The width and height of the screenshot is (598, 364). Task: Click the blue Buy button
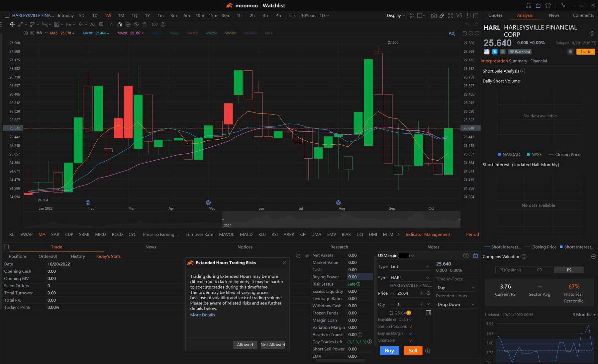click(x=389, y=351)
